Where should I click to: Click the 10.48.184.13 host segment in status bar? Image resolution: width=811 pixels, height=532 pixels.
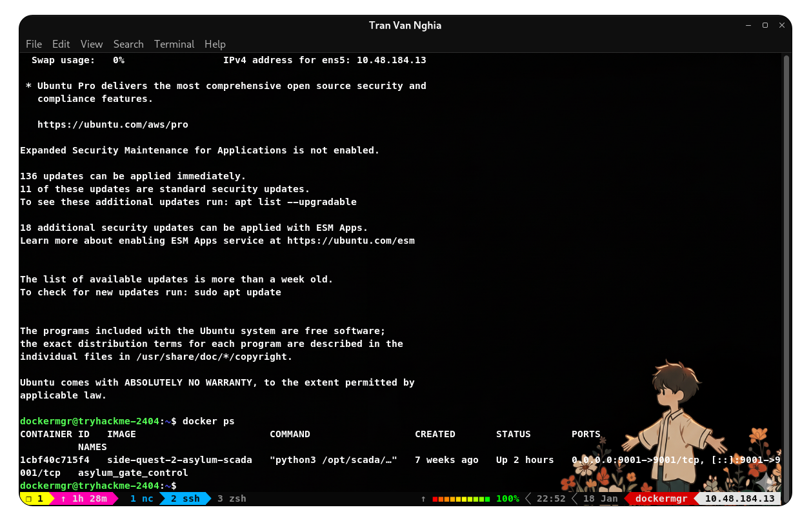click(x=739, y=498)
